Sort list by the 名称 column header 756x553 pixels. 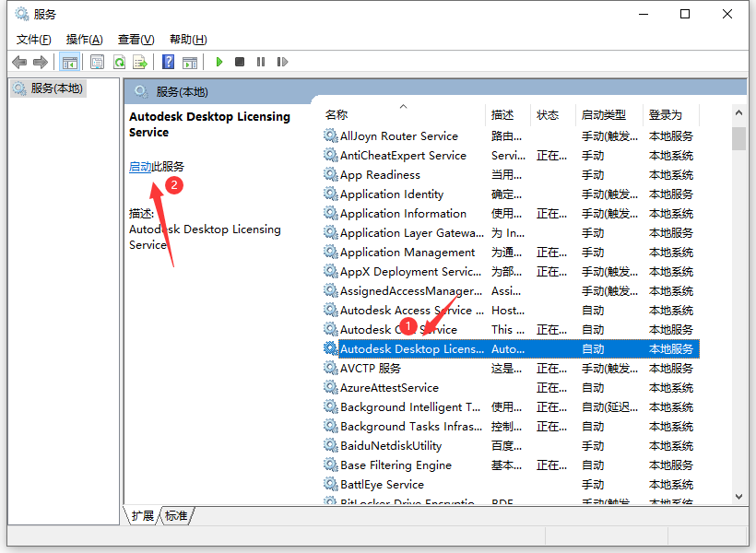pyautogui.click(x=337, y=115)
